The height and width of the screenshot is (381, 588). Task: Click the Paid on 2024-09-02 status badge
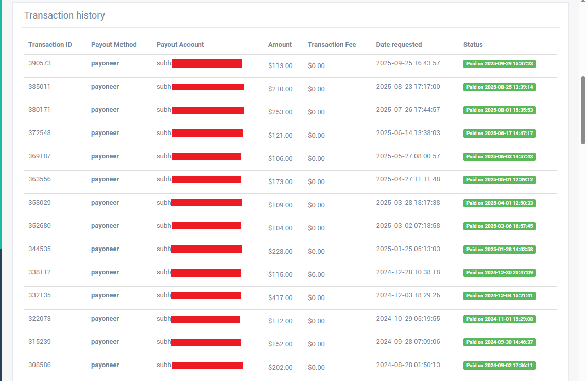(499, 366)
